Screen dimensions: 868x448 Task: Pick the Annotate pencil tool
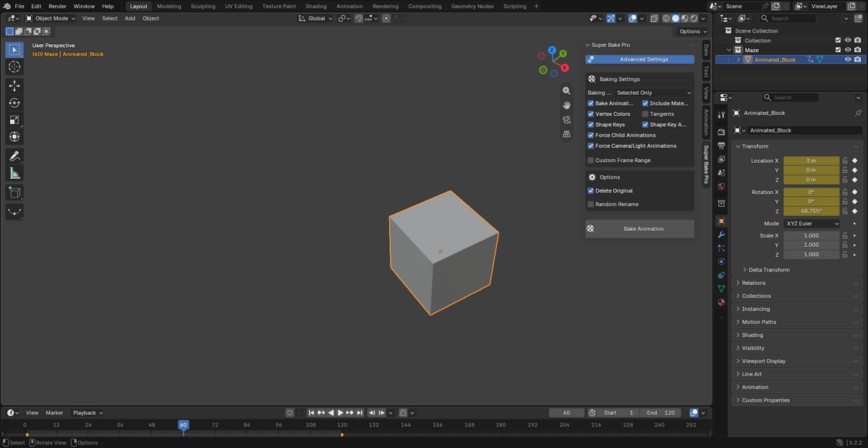[14, 156]
